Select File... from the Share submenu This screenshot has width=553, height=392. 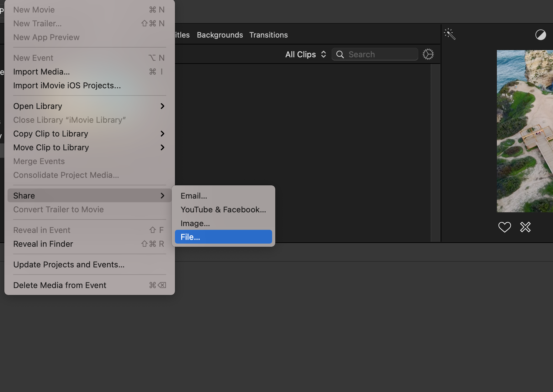coord(223,237)
